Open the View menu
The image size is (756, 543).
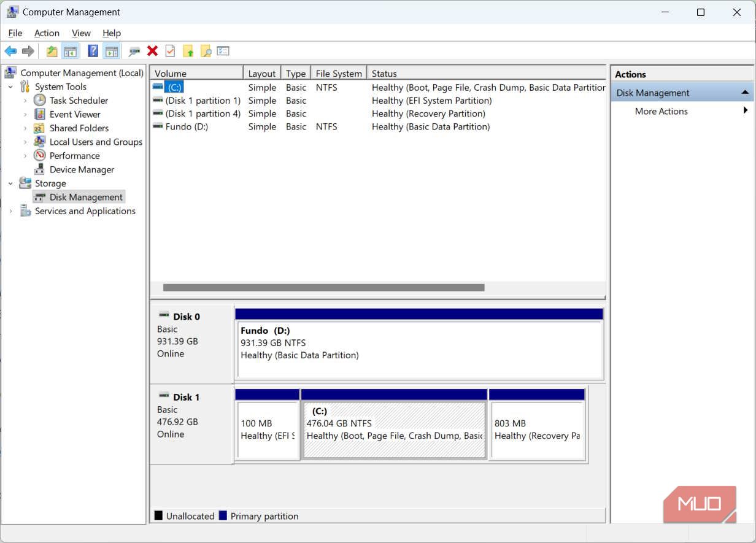click(x=81, y=33)
